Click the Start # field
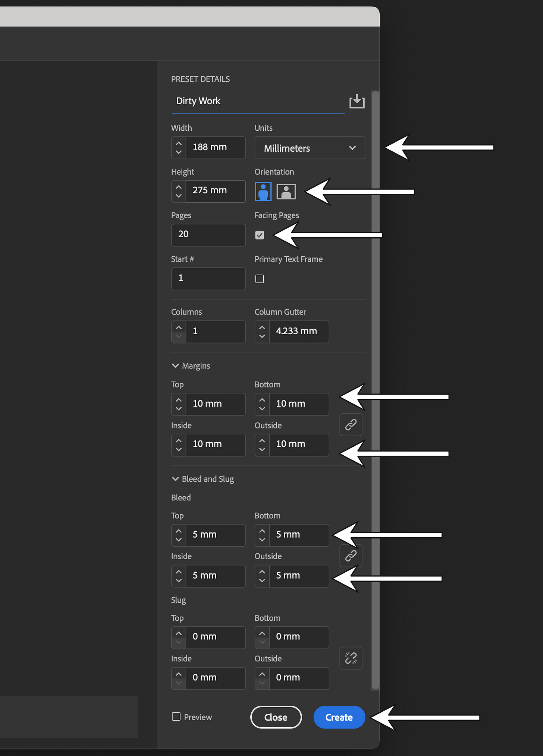 click(208, 278)
